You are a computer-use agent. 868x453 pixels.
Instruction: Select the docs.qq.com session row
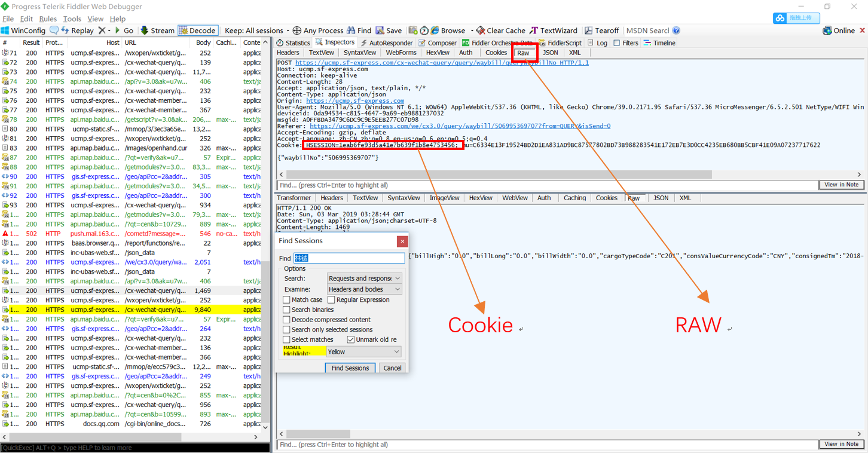click(131, 424)
